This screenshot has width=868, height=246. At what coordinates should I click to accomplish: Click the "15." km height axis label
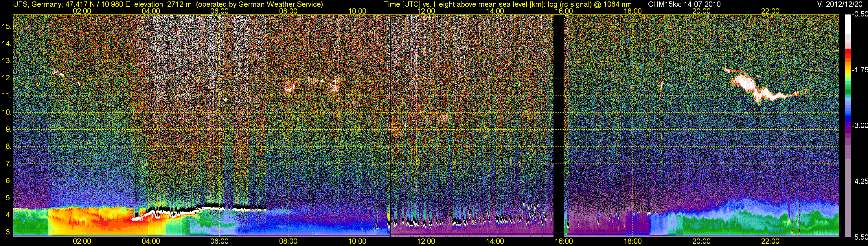[x=7, y=26]
